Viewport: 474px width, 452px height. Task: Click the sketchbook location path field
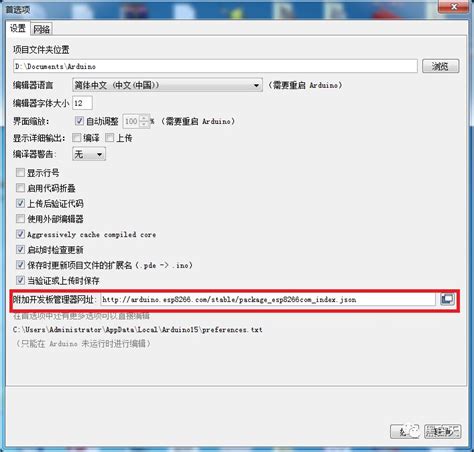(215, 66)
